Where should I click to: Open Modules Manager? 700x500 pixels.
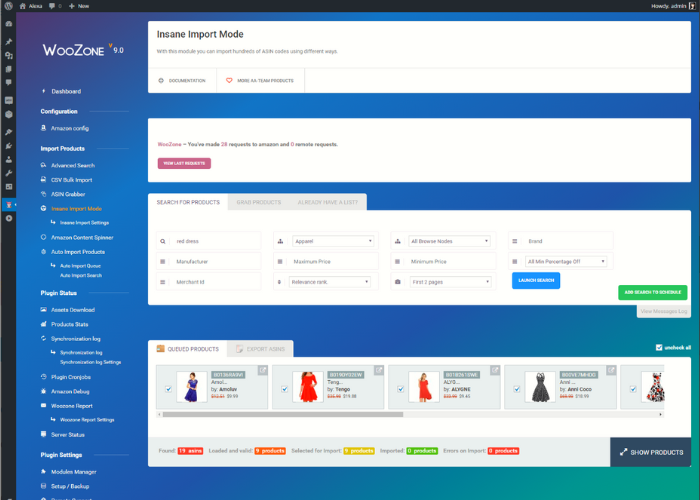point(73,472)
